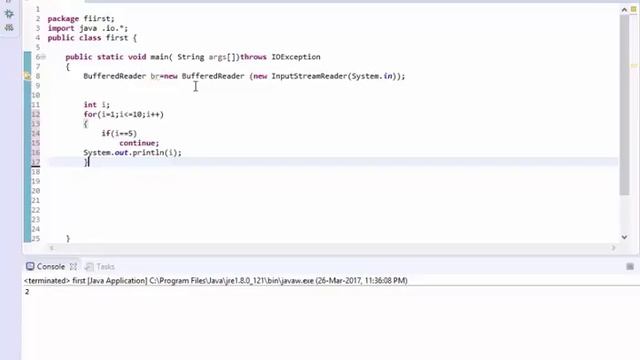Click the "IOException" word on line 6
Viewport: 640px width, 360px height.
296,57
